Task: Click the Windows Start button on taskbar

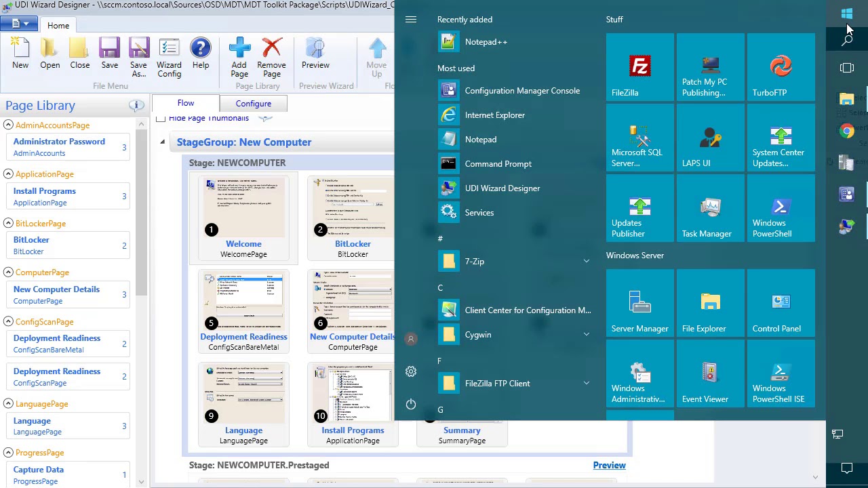Action: pos(847,14)
